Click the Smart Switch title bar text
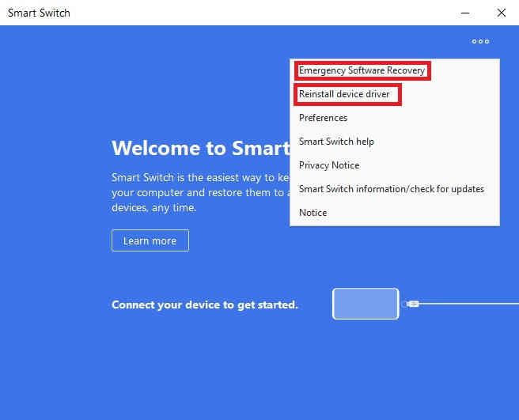Image resolution: width=519 pixels, height=420 pixels. click(39, 13)
